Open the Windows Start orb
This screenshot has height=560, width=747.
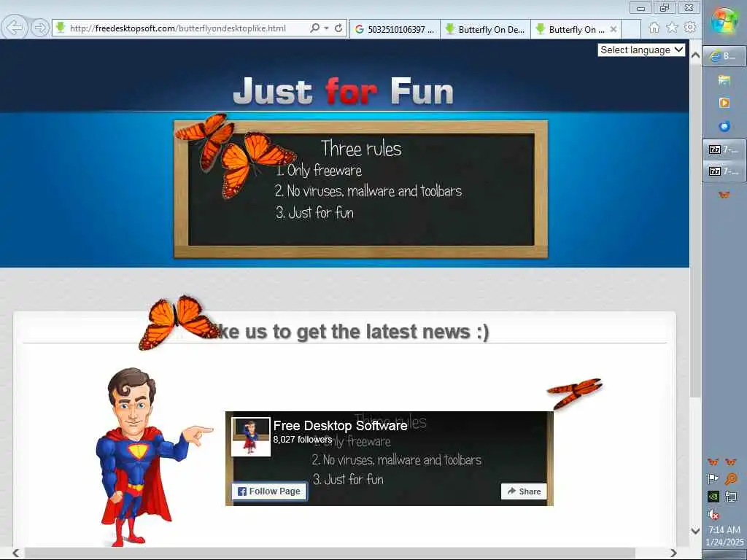pos(724,20)
